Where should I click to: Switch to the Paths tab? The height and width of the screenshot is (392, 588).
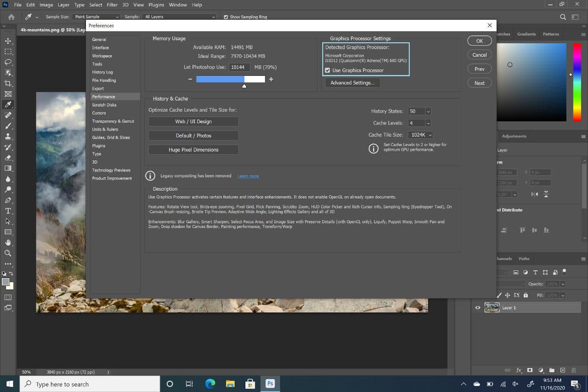coord(524,258)
